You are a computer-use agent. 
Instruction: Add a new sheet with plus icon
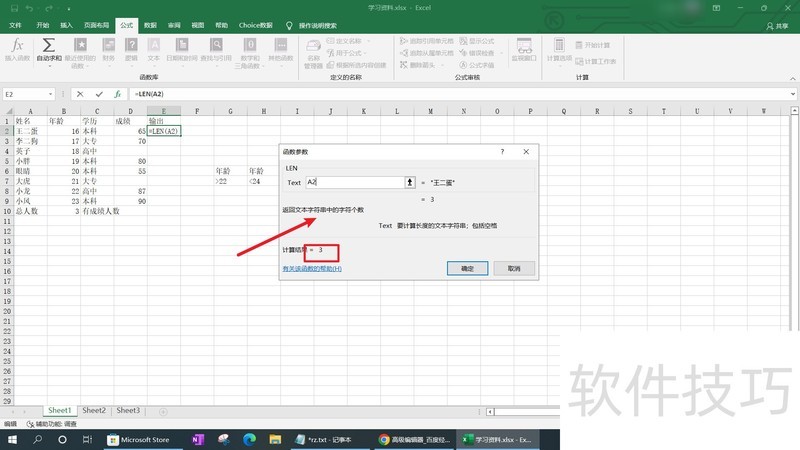pyautogui.click(x=163, y=411)
